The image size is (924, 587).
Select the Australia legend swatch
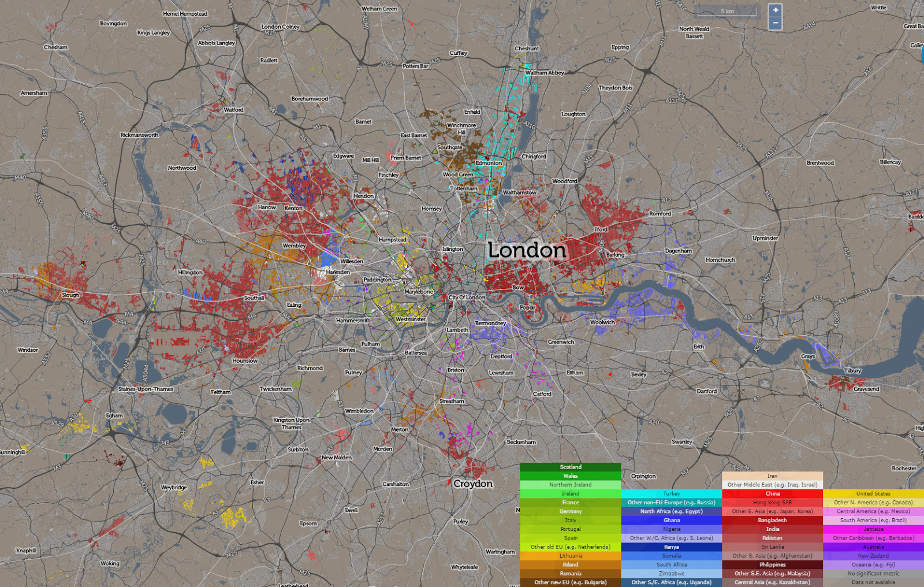874,547
